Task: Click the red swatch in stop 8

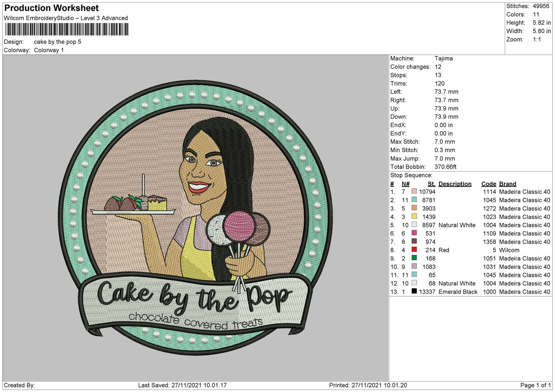Action: 414,250
